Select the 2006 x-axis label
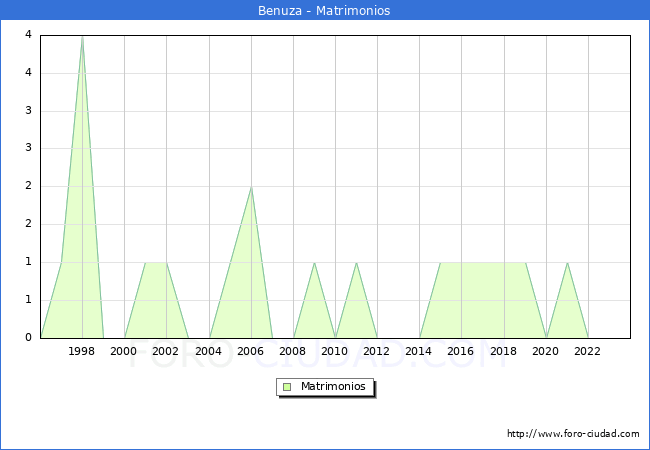 tap(251, 351)
